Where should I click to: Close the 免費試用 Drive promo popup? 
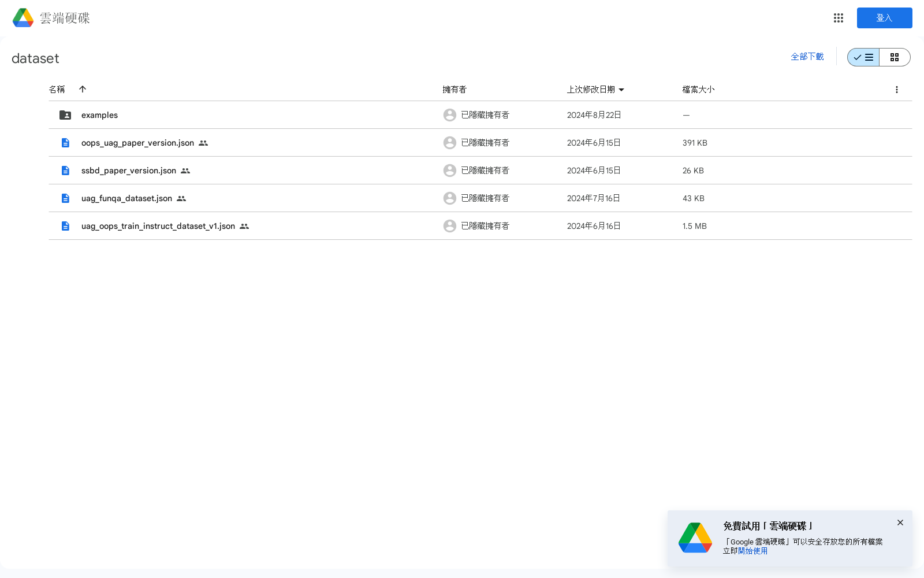tap(900, 523)
